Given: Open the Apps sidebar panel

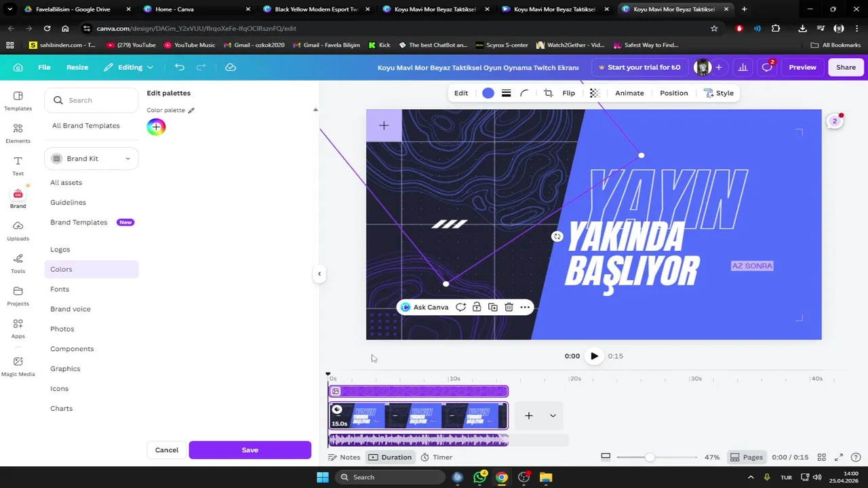Looking at the screenshot, I should 18,328.
